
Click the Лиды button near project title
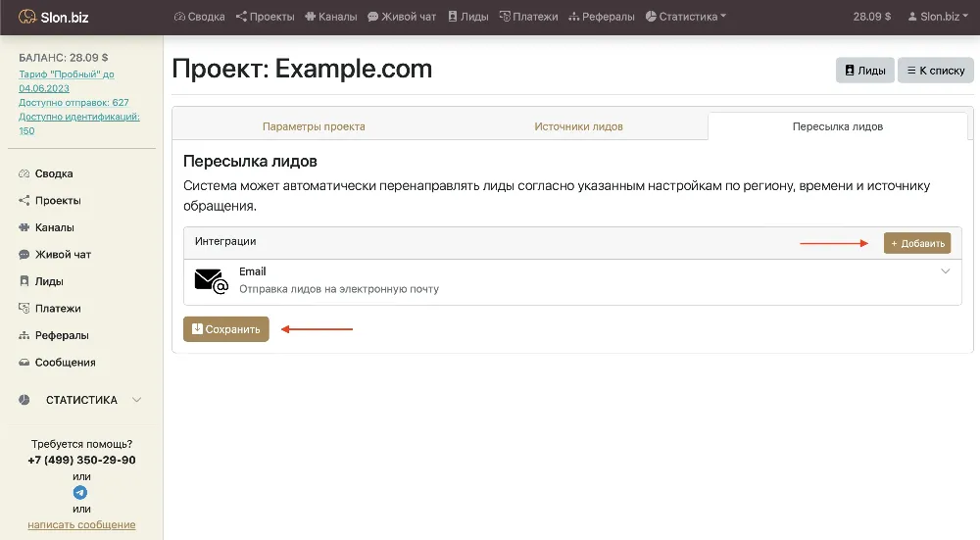[x=865, y=71]
